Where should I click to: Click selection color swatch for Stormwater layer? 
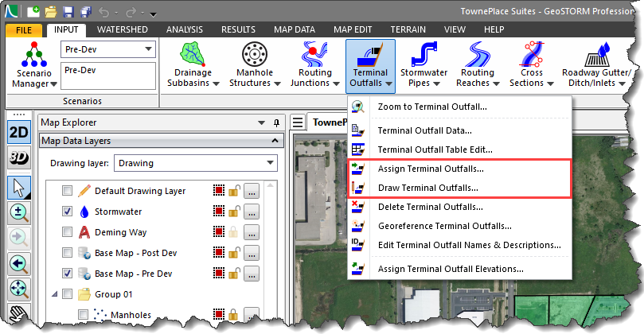[x=219, y=212]
